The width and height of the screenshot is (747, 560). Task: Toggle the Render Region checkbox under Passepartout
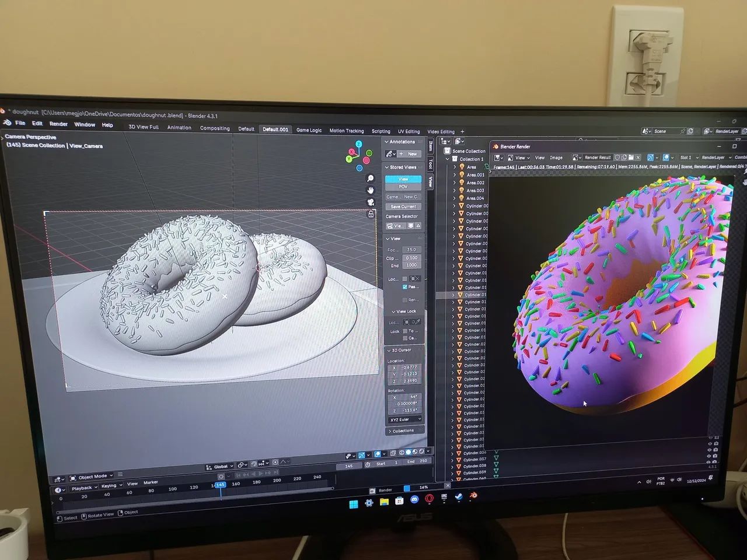click(405, 300)
